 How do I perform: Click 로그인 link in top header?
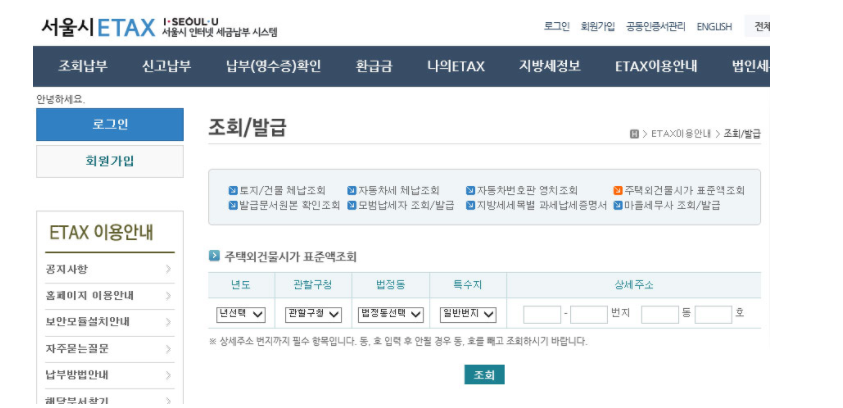coord(557,26)
